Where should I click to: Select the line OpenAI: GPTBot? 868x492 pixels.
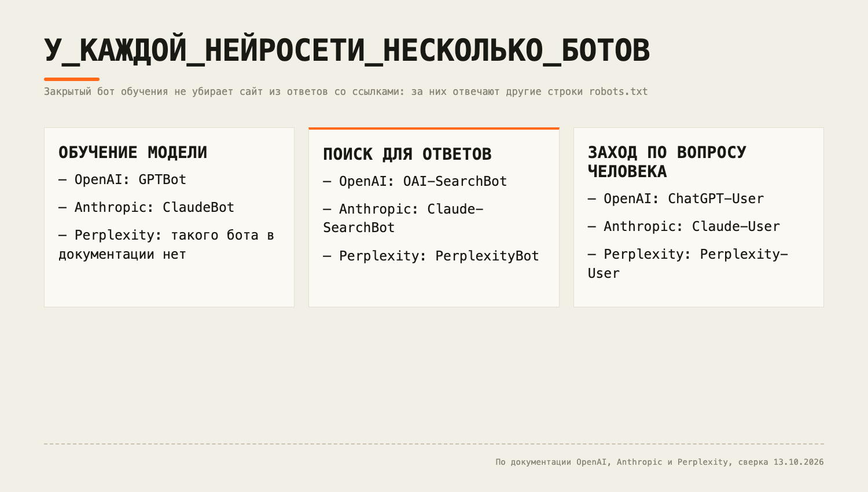tap(122, 179)
